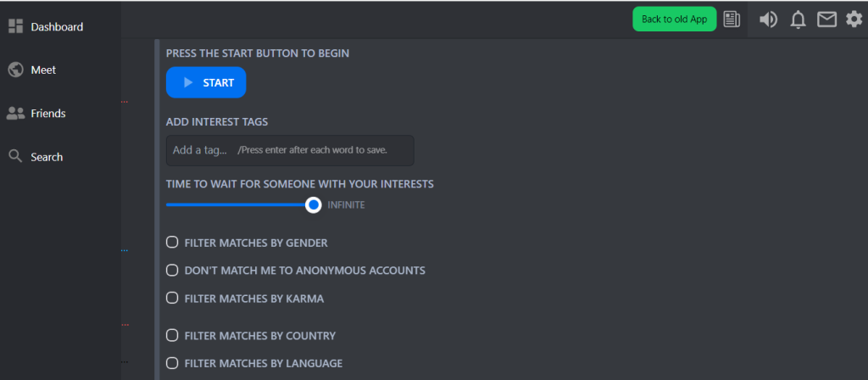Open the Meet menu label

tap(43, 70)
